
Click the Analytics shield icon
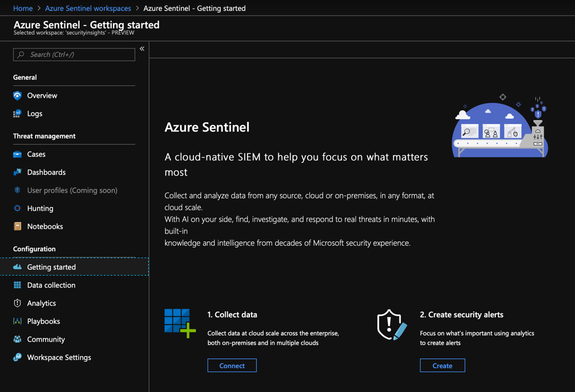coord(18,303)
